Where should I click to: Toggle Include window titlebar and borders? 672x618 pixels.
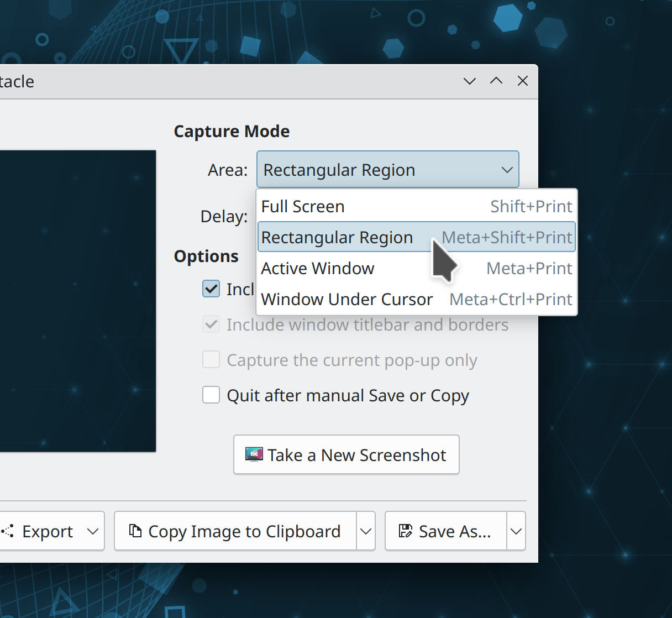tap(211, 324)
